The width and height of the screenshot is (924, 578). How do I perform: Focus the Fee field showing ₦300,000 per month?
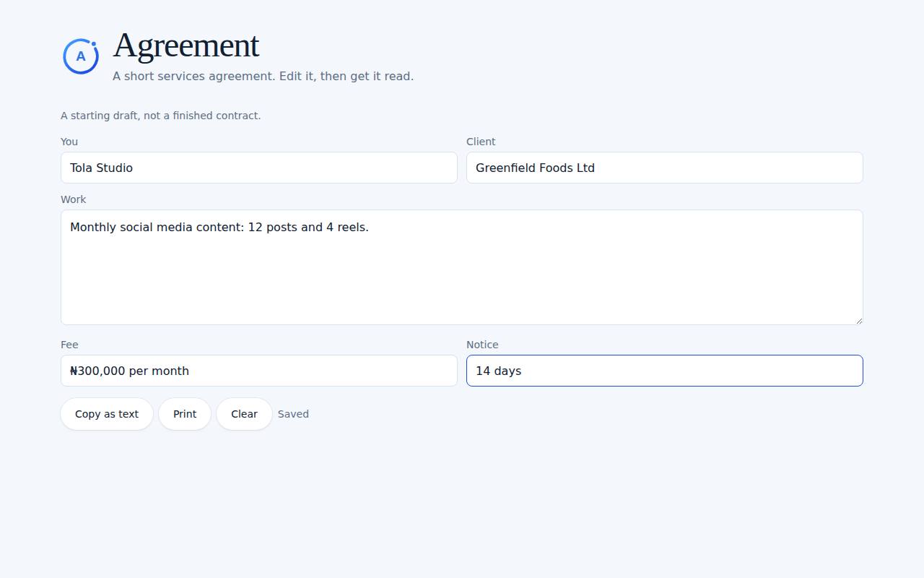259,371
